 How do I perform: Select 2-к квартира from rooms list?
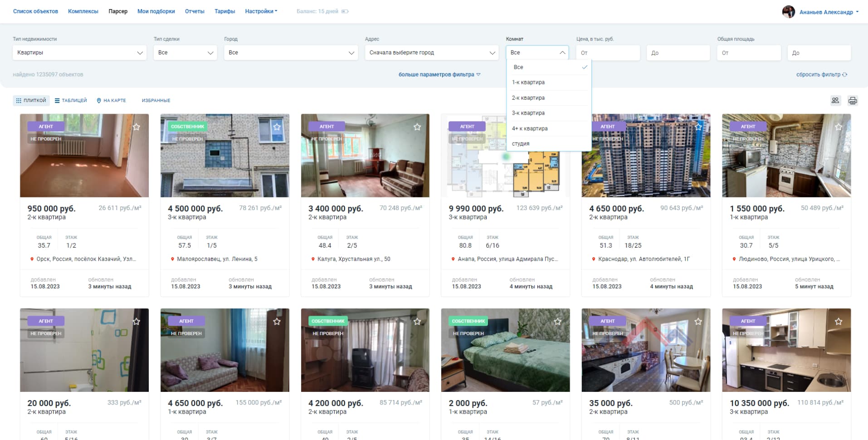click(528, 98)
